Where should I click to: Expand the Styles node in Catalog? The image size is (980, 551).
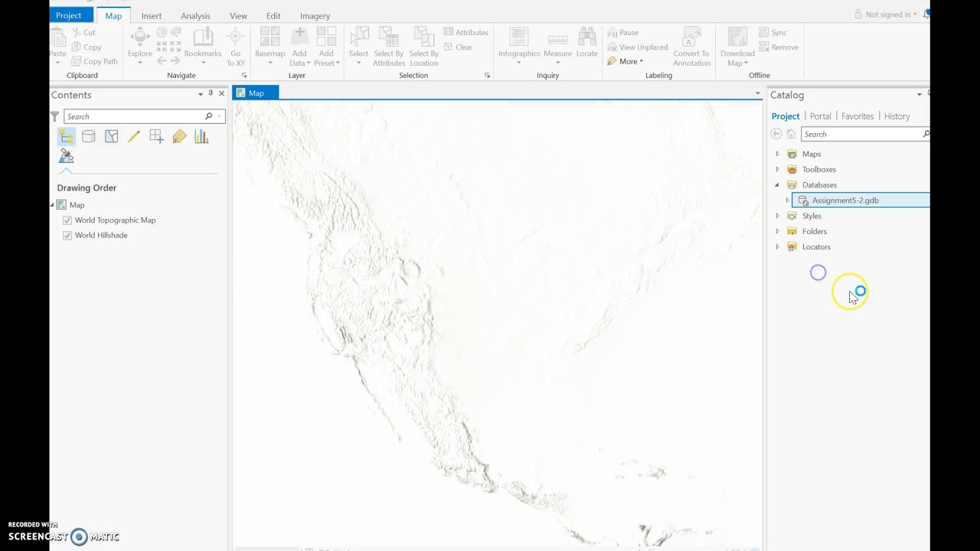pyautogui.click(x=777, y=216)
